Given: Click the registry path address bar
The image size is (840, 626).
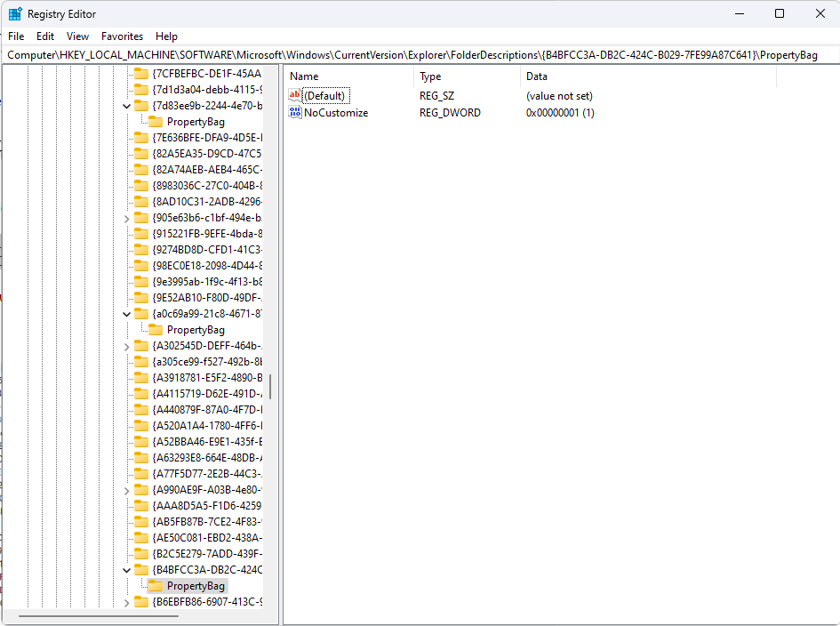Looking at the screenshot, I should point(420,54).
